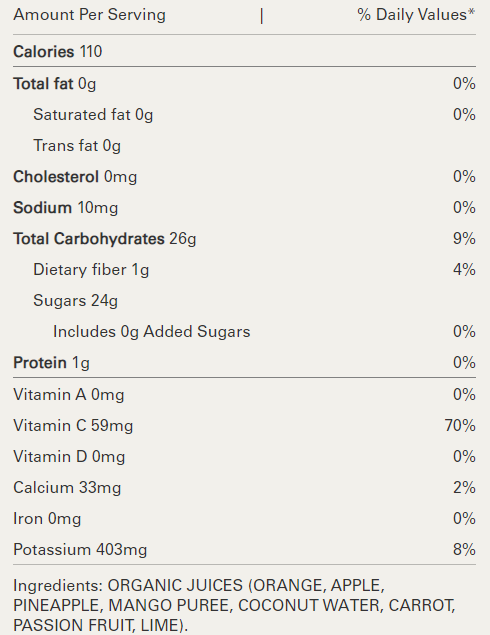Select the Protein 1g row

(x=244, y=362)
